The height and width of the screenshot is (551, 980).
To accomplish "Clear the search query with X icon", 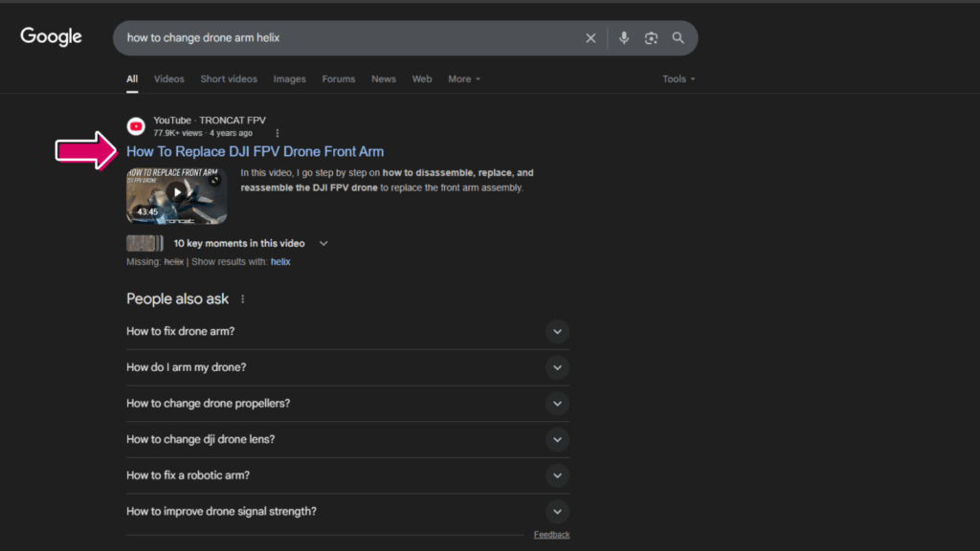I will (590, 38).
